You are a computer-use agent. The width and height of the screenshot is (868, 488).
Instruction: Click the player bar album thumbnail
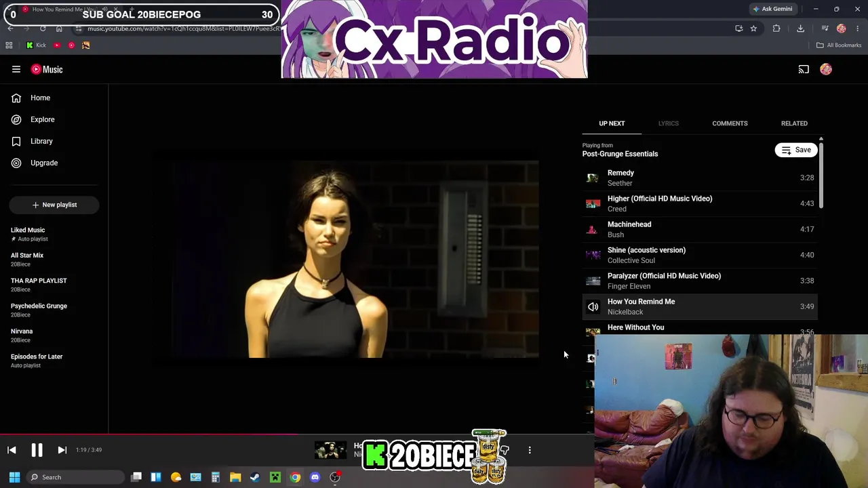pos(330,450)
